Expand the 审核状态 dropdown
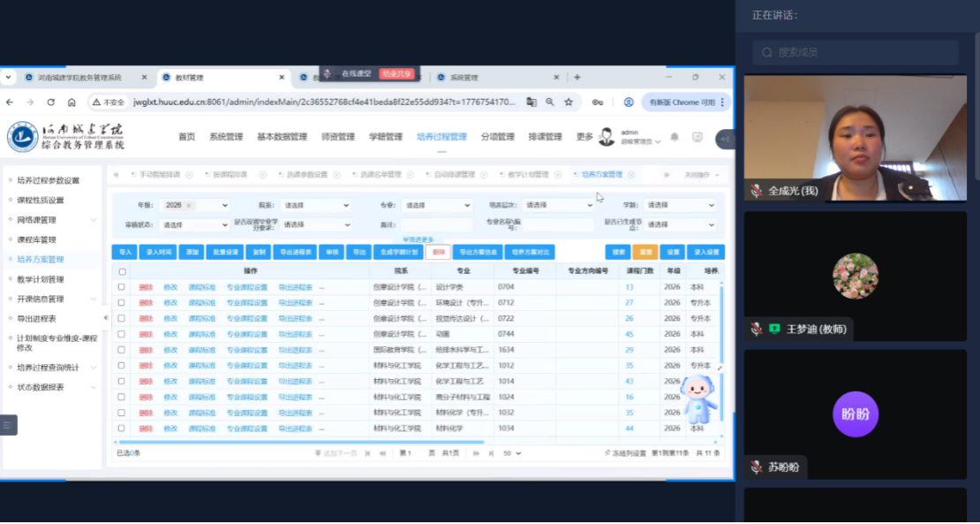Screen dimensions: 980x524 194,225
